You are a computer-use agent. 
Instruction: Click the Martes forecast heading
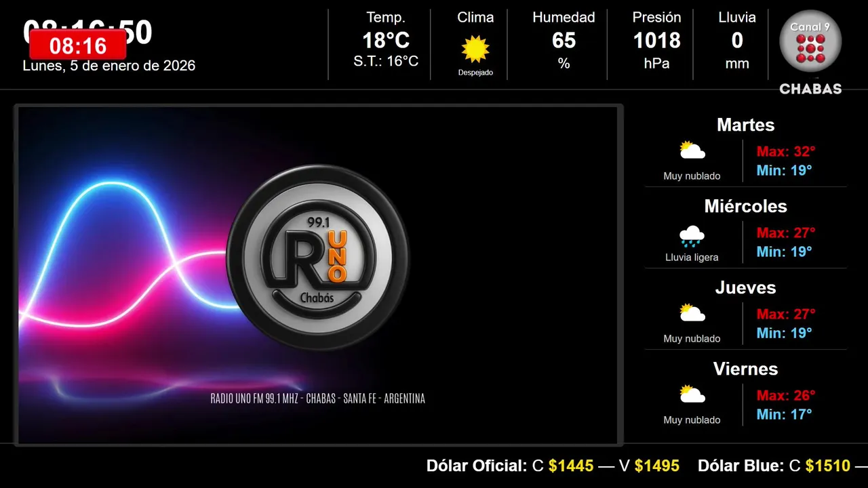point(745,125)
